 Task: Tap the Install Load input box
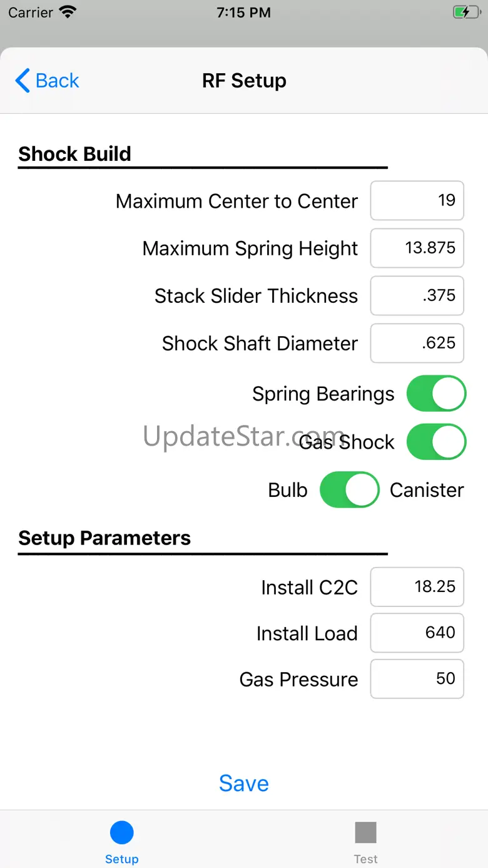417,633
